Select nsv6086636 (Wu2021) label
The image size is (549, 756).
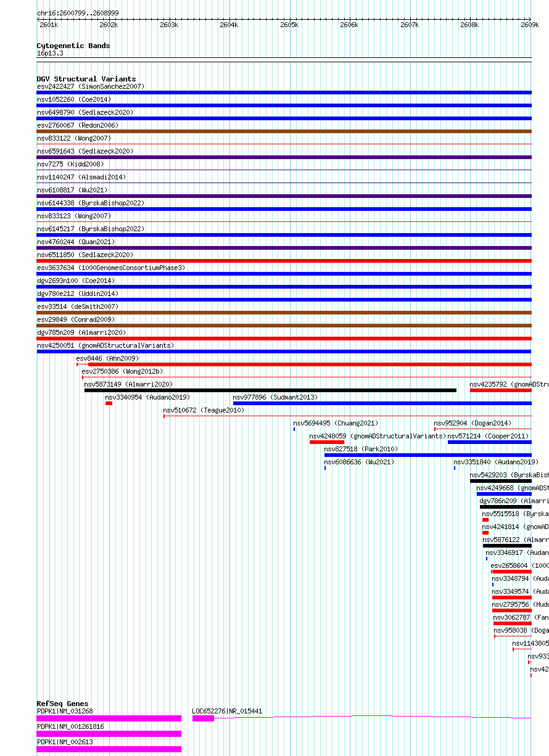click(360, 462)
